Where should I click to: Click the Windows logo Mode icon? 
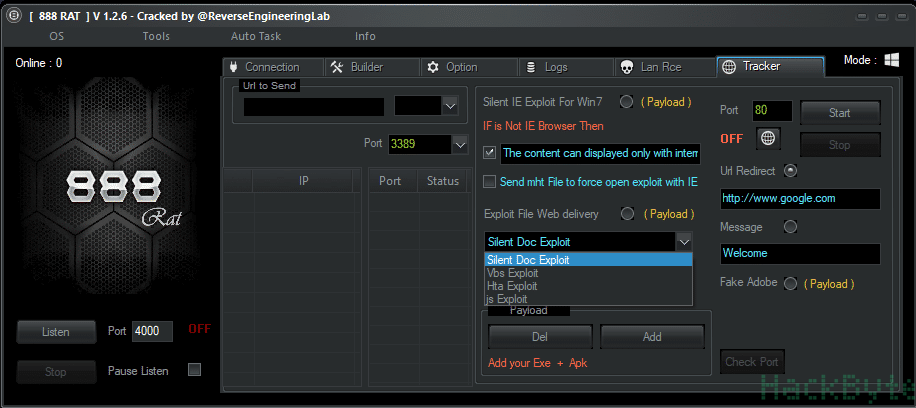coord(891,60)
